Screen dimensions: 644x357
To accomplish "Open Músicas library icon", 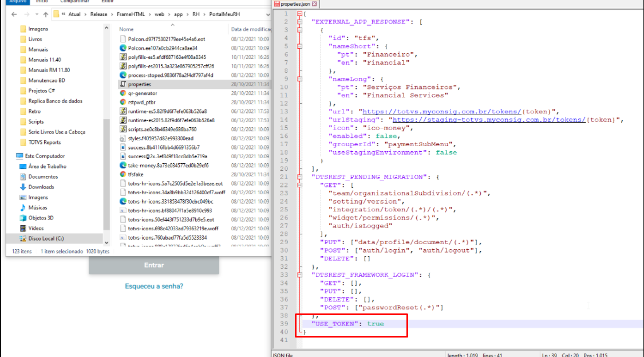I will pyautogui.click(x=23, y=207).
